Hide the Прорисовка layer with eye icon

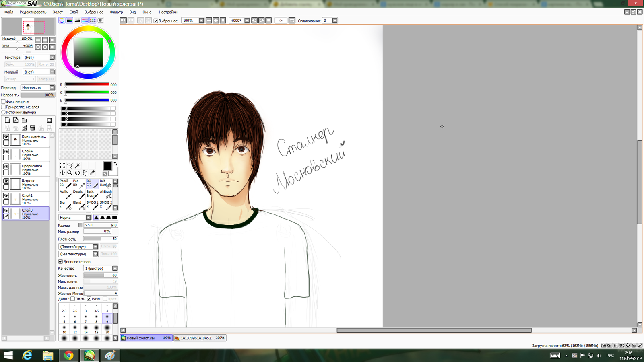pyautogui.click(x=6, y=166)
